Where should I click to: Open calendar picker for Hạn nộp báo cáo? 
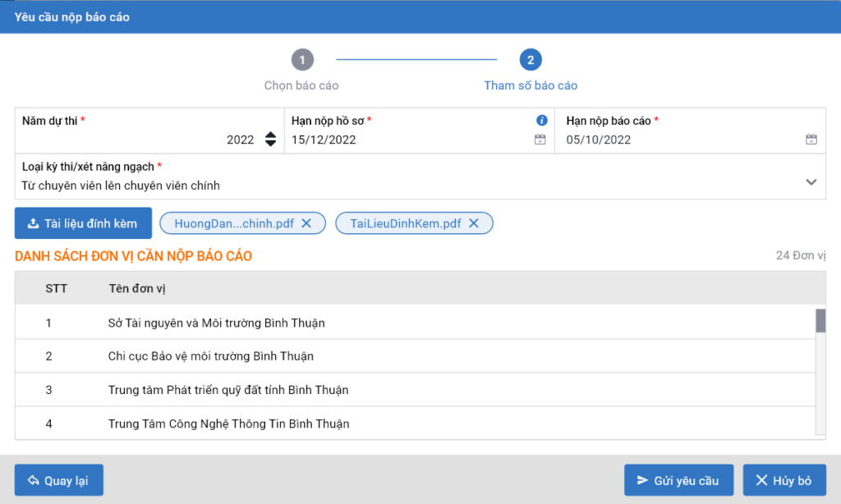[x=811, y=140]
